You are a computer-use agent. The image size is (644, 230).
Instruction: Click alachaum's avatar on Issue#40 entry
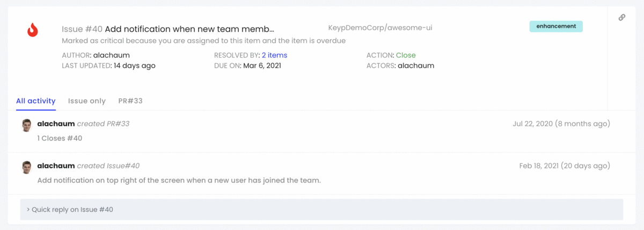coord(27,167)
